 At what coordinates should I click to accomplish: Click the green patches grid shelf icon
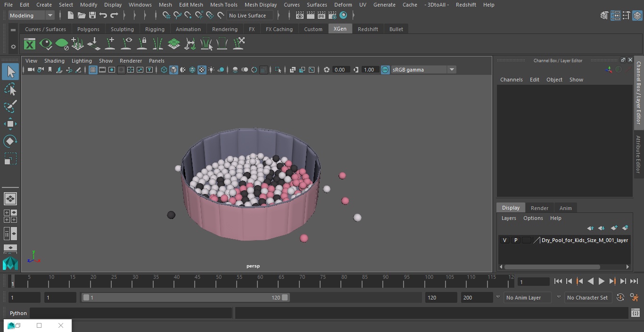pos(174,44)
